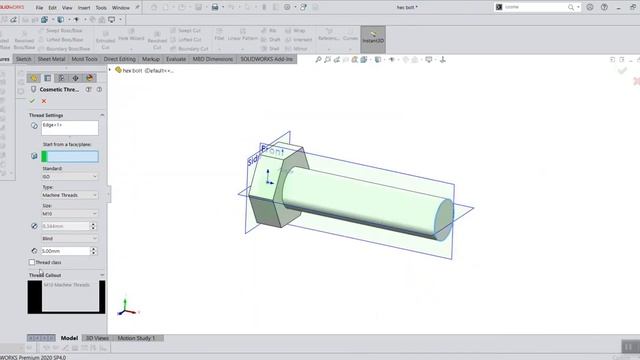Image resolution: width=640 pixels, height=360 pixels.
Task: Click Zoom to Fit in view toolbar
Action: tap(318, 60)
